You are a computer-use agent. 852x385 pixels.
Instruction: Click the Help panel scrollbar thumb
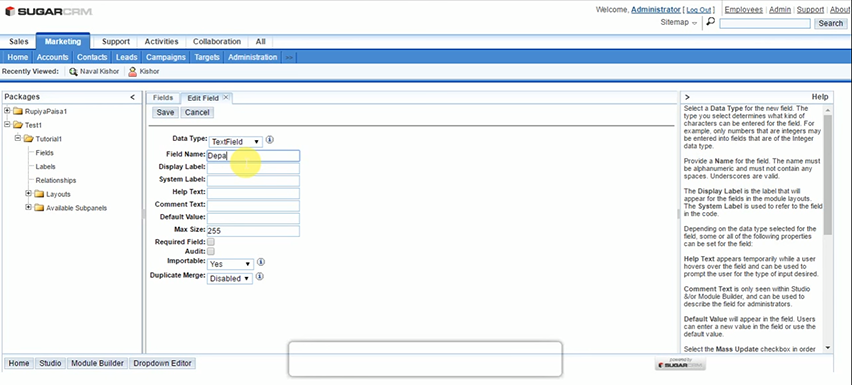click(828, 174)
